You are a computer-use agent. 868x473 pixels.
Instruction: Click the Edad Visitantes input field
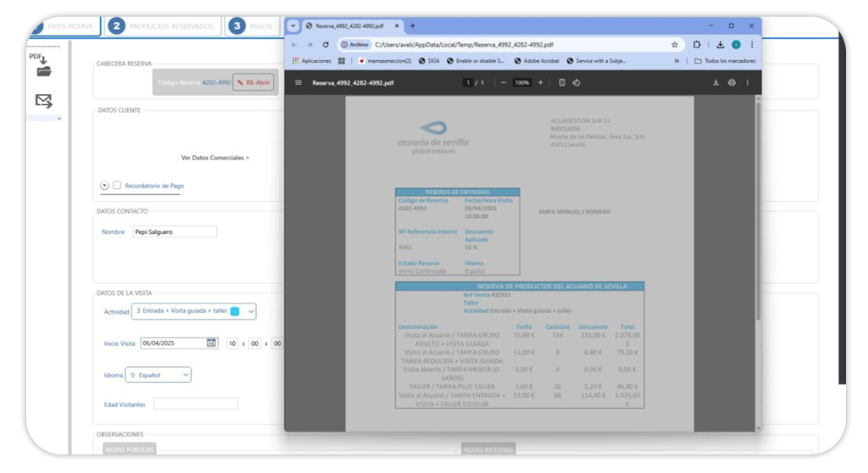coord(195,404)
